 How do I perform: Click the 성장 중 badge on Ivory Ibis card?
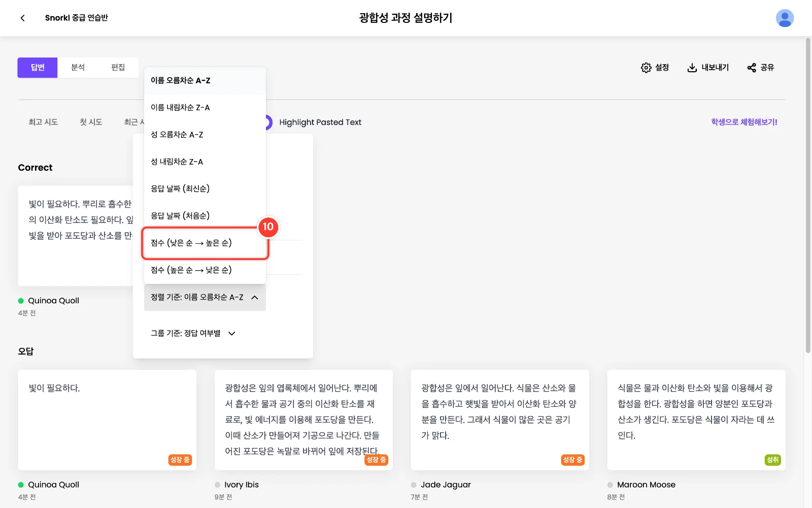click(376, 460)
